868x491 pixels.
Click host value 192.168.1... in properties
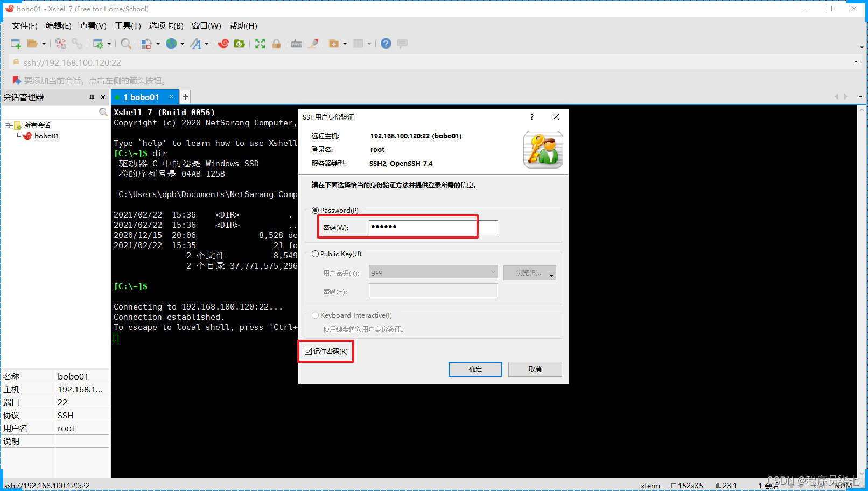(82, 390)
